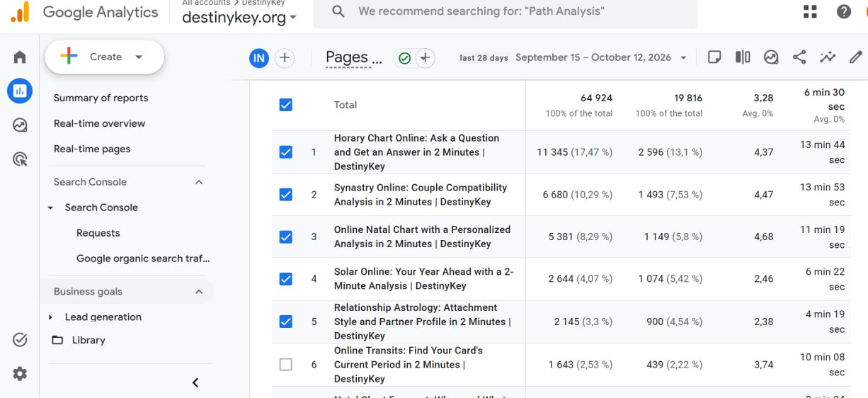
Task: Toggle the Total row checkbox
Action: point(285,105)
